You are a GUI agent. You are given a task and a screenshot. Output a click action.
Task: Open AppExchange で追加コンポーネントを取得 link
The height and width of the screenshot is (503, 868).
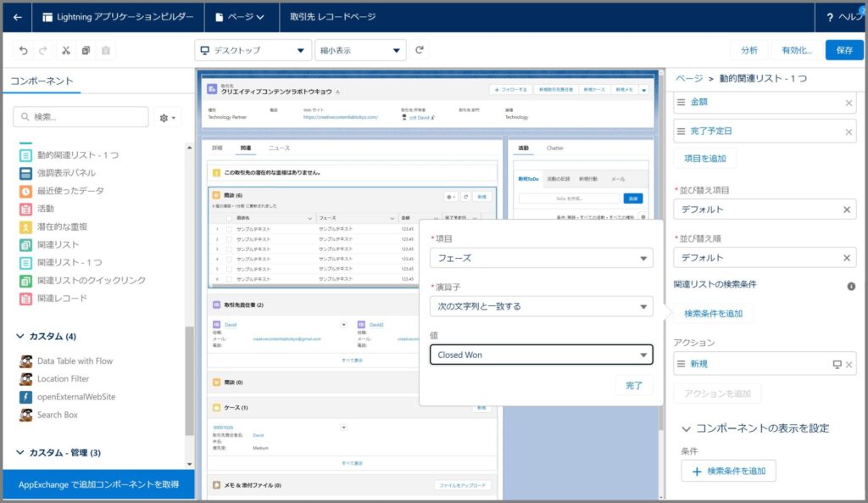98,484
